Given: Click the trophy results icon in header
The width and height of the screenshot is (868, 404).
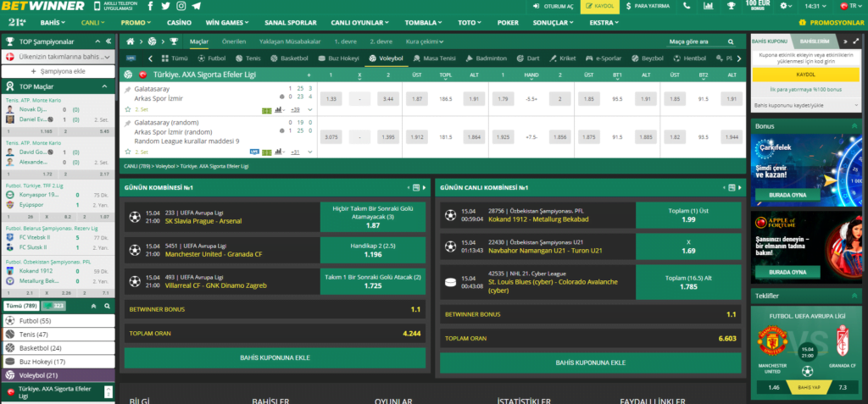Looking at the screenshot, I should (732, 6).
